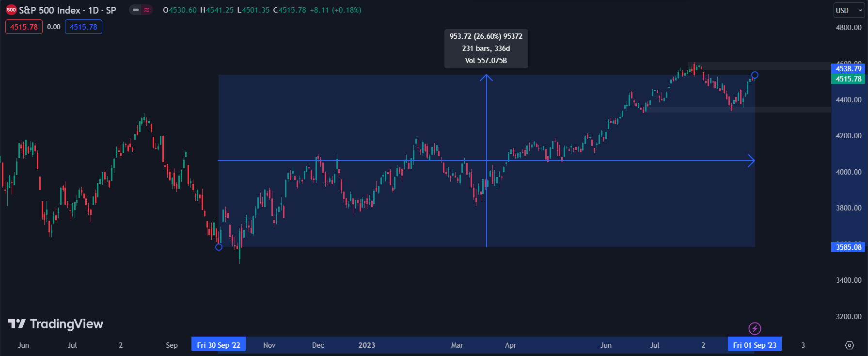Click the Fri 30 Sep '22 date label

(219, 345)
